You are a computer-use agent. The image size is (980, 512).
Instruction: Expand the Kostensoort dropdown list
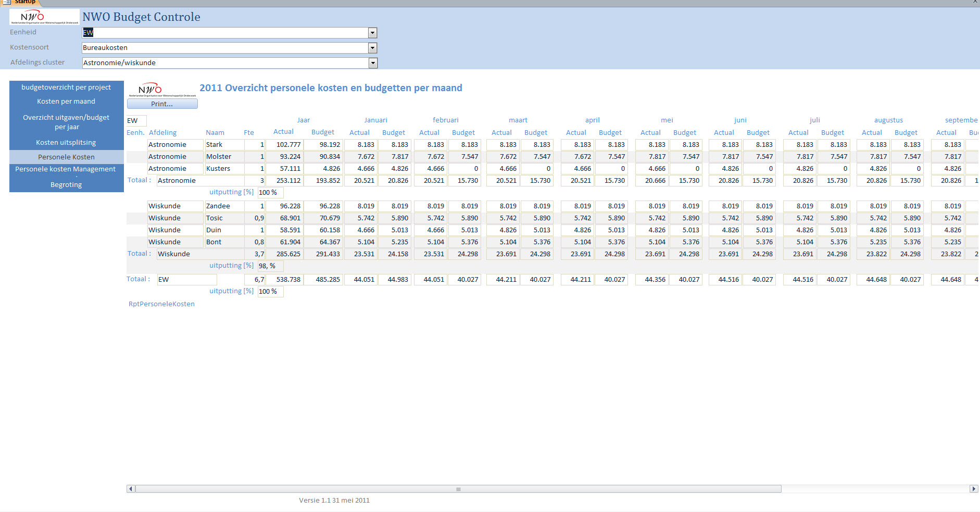tap(372, 48)
